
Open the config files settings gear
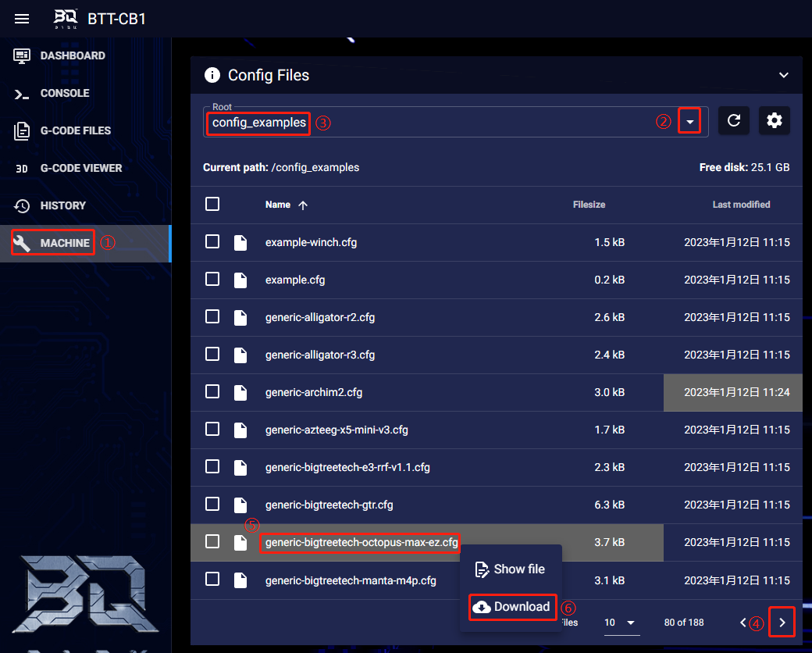[775, 121]
